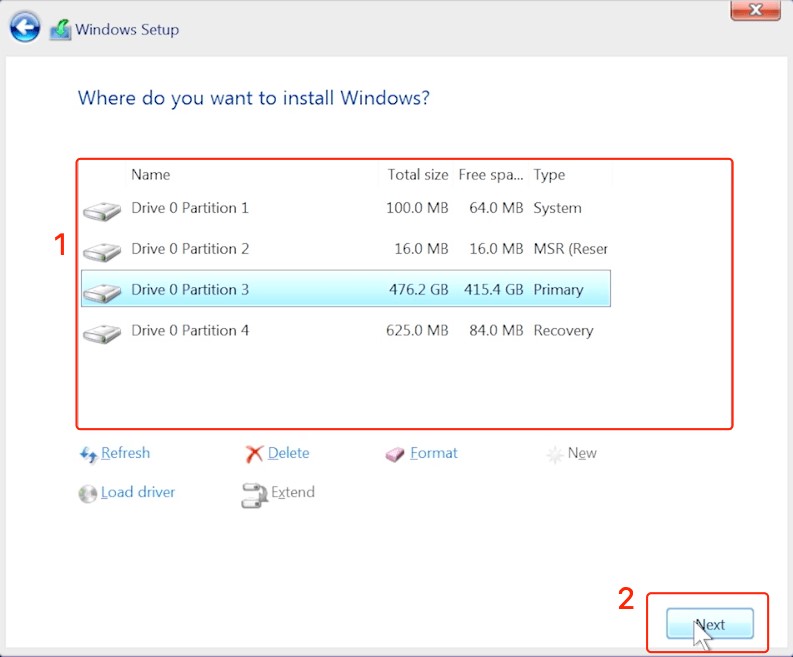Click the 415.4 GB free space cell

[494, 289]
